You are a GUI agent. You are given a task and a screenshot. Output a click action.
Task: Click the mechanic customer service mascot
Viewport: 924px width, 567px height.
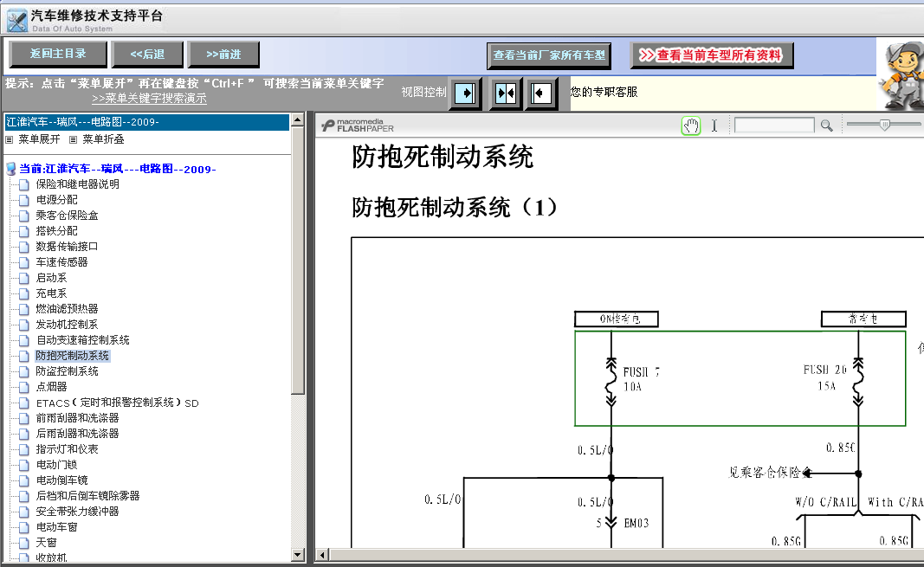click(901, 74)
